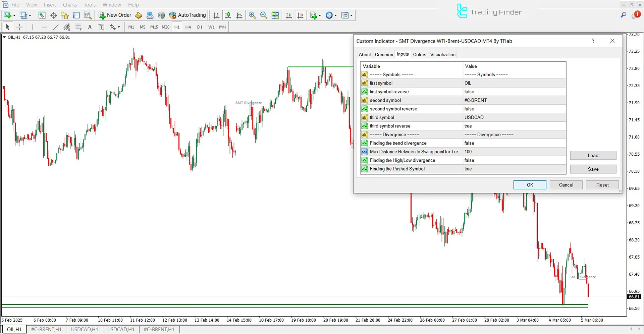Zoom out of the chart
The width and height of the screenshot is (644, 334).
[x=264, y=15]
